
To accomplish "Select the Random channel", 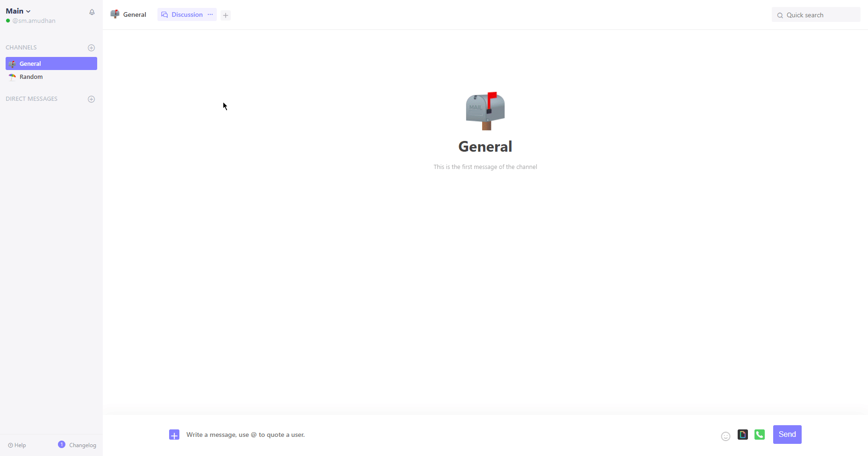I will tap(31, 77).
